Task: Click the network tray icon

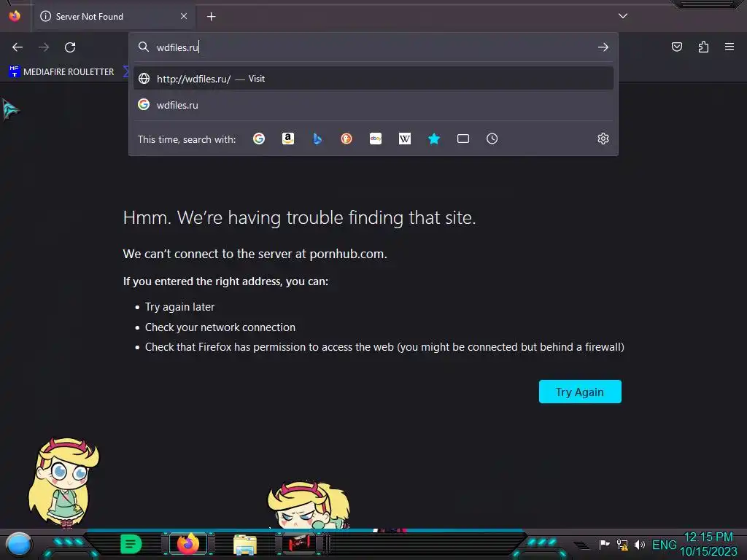Action: pos(622,545)
